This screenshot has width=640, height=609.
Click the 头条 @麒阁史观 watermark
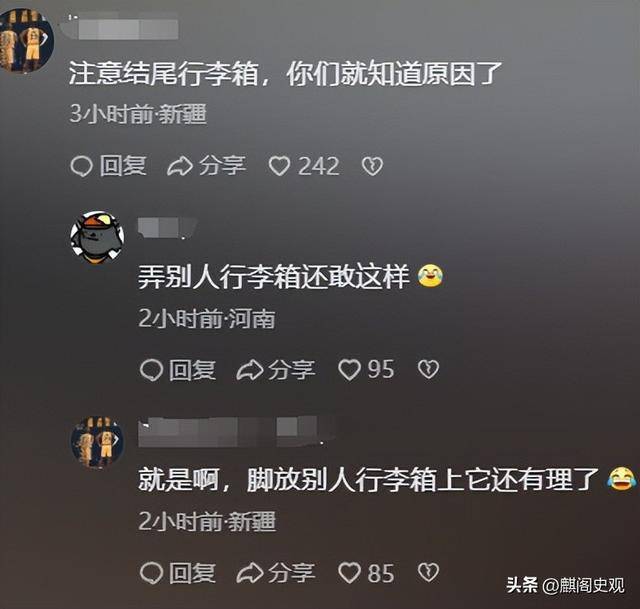pyautogui.click(x=565, y=586)
